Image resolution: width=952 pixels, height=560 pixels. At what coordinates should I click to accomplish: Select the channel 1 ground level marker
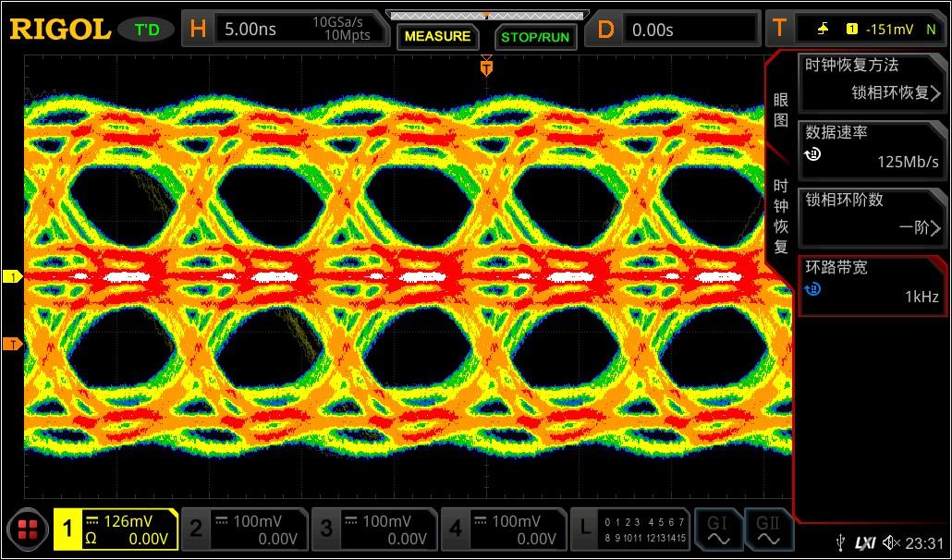point(12,276)
